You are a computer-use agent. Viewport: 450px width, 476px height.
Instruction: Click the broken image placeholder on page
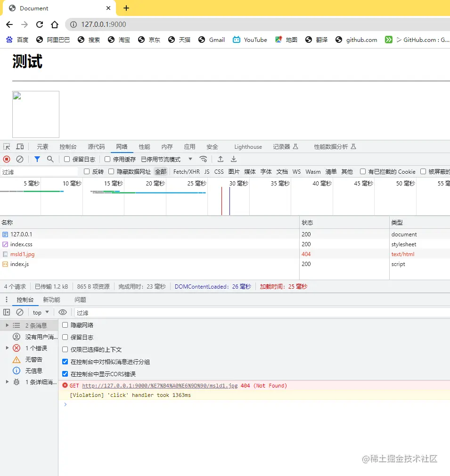36,114
